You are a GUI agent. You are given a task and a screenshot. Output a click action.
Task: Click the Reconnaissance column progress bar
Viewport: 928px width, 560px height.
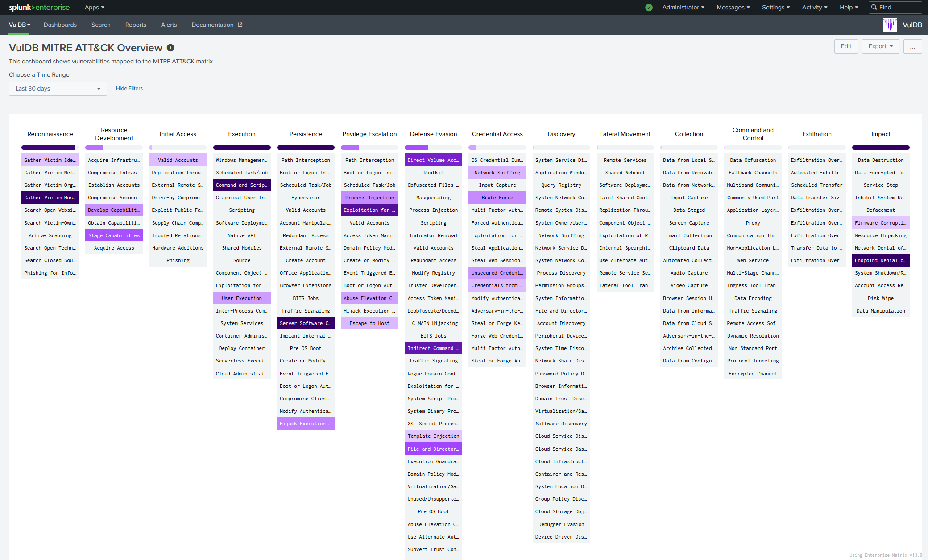(x=50, y=148)
